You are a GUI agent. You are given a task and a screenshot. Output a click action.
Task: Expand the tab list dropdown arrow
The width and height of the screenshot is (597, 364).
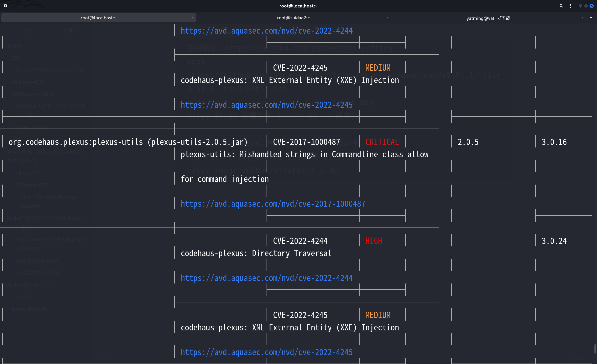pyautogui.click(x=591, y=18)
